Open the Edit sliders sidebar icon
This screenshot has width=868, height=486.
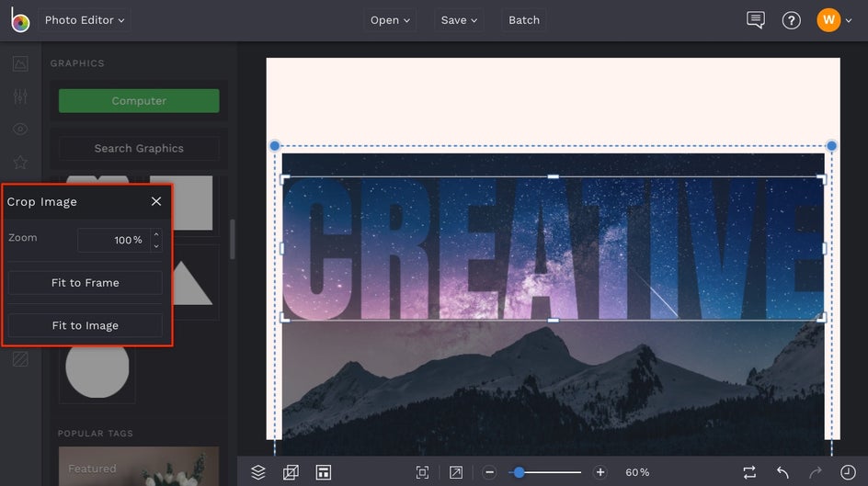pos(20,96)
